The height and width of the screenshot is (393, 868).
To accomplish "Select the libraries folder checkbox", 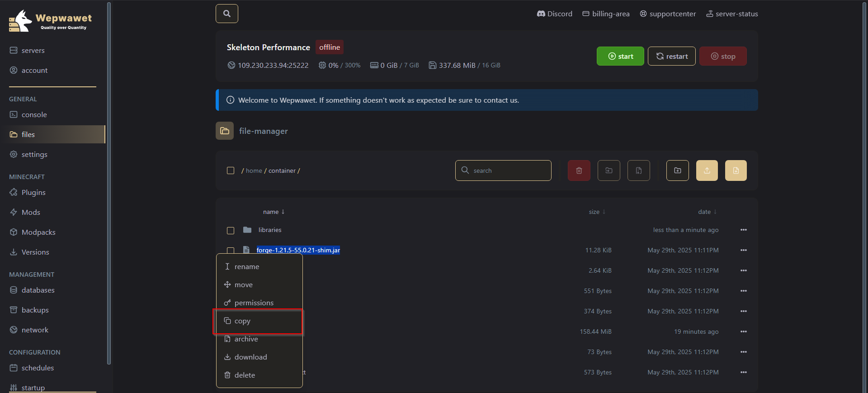I will click(231, 230).
